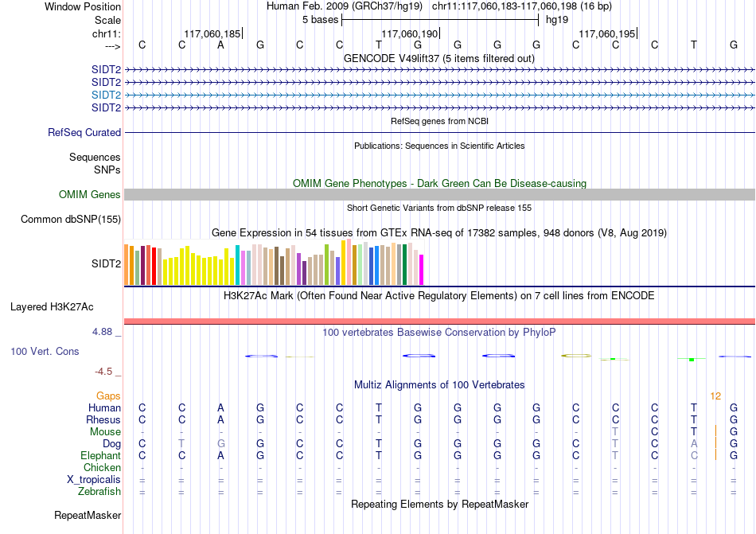Select Repeating Elements by RepeatMasker title
This screenshot has height=534, width=756.
[439, 505]
